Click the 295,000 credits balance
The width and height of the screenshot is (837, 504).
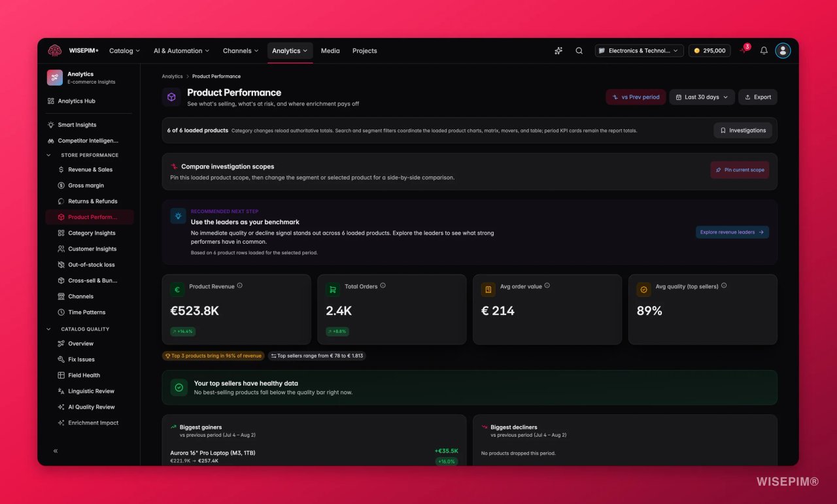pos(709,51)
